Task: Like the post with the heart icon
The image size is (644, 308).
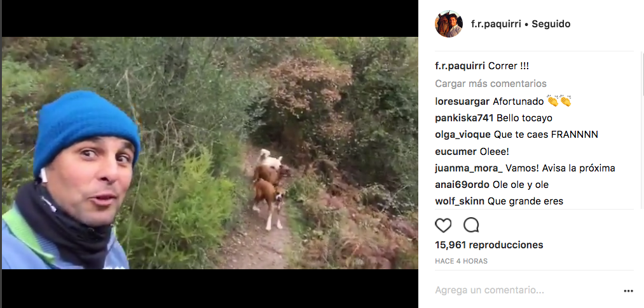Action: click(443, 225)
